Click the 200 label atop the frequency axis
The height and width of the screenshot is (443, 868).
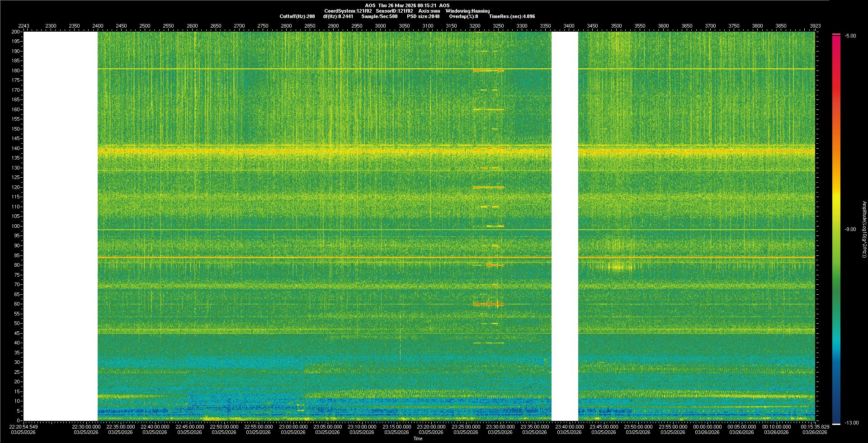16,32
